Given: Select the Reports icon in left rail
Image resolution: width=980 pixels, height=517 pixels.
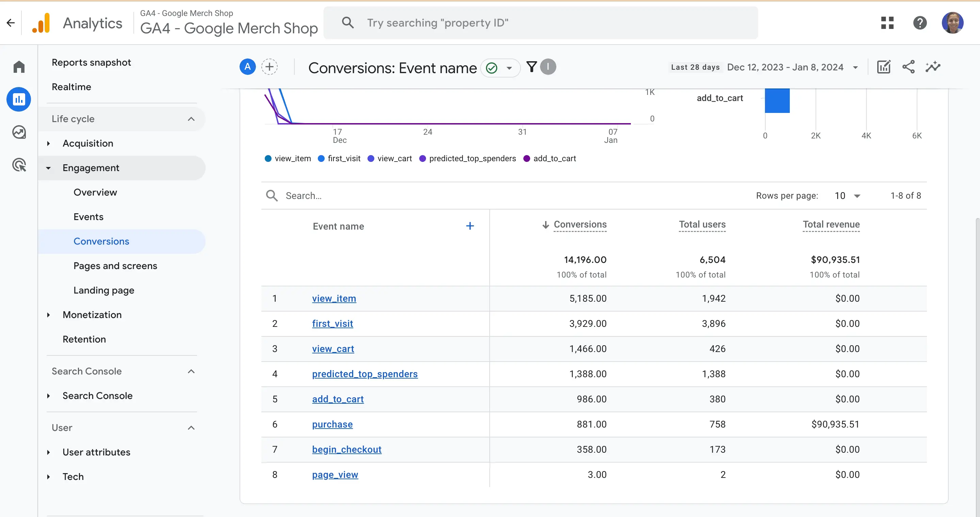Looking at the screenshot, I should (x=19, y=99).
